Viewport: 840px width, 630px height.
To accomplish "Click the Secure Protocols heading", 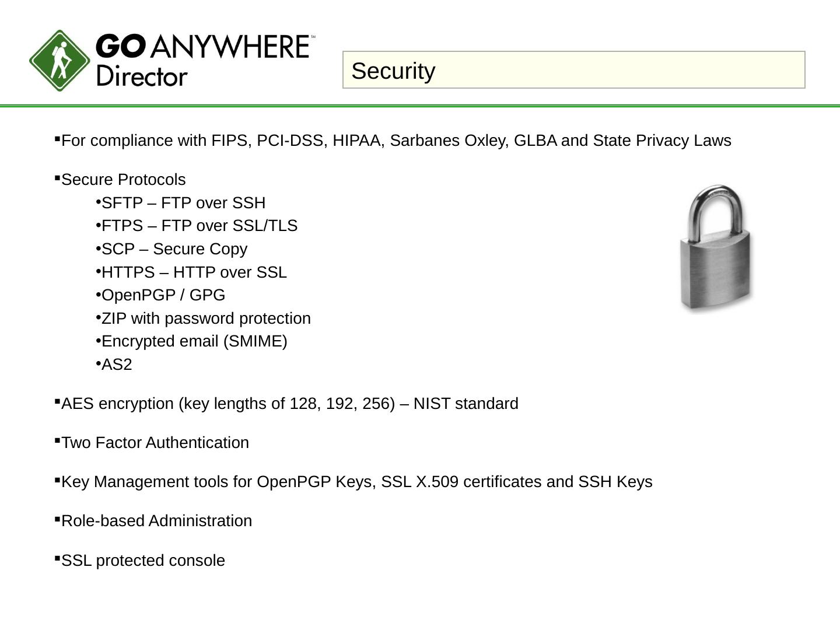I will point(123,180).
